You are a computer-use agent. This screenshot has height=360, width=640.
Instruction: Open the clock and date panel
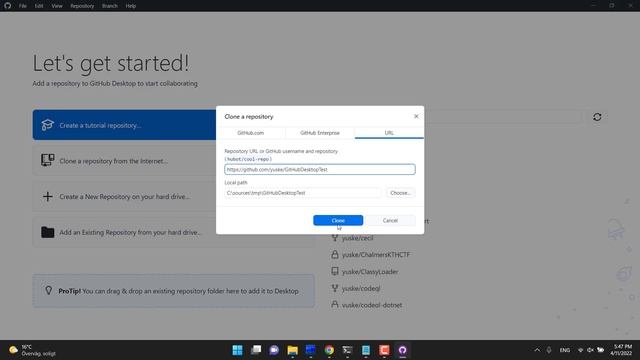coord(621,350)
